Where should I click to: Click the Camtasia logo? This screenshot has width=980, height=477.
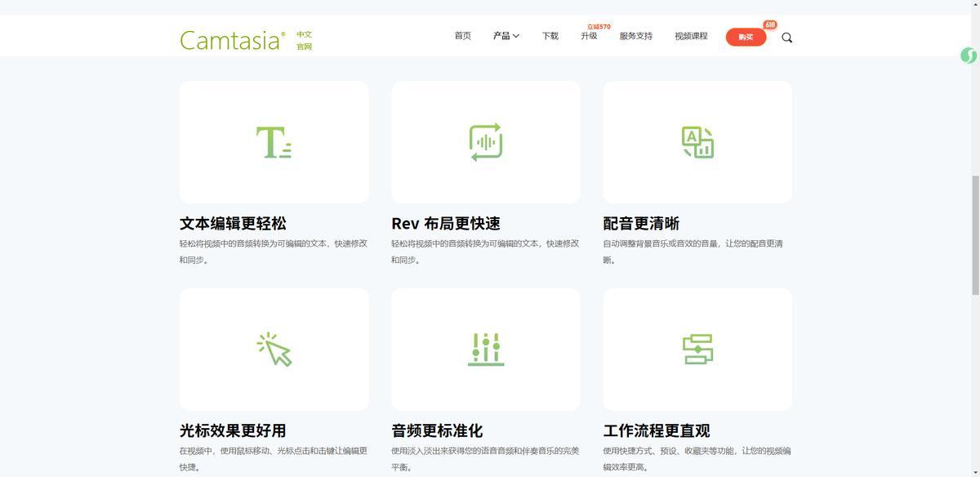click(233, 40)
